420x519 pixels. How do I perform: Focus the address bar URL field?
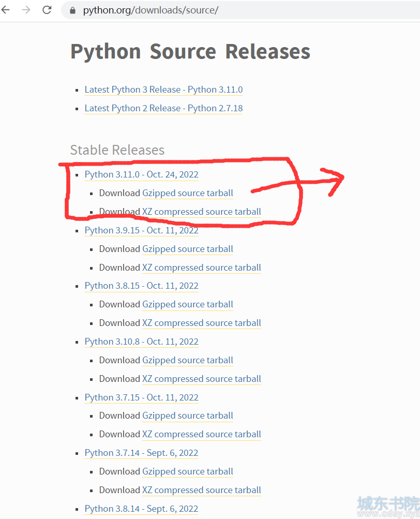click(x=241, y=10)
